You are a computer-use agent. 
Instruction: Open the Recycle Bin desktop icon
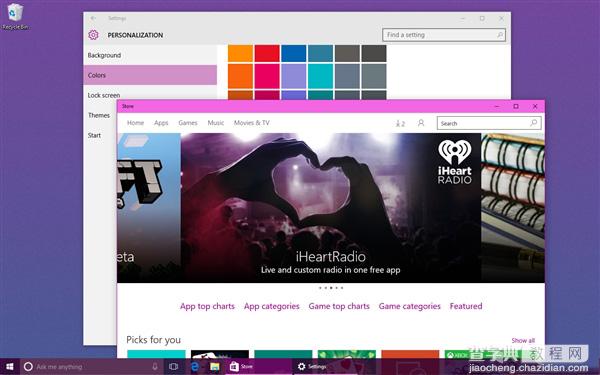[x=15, y=16]
